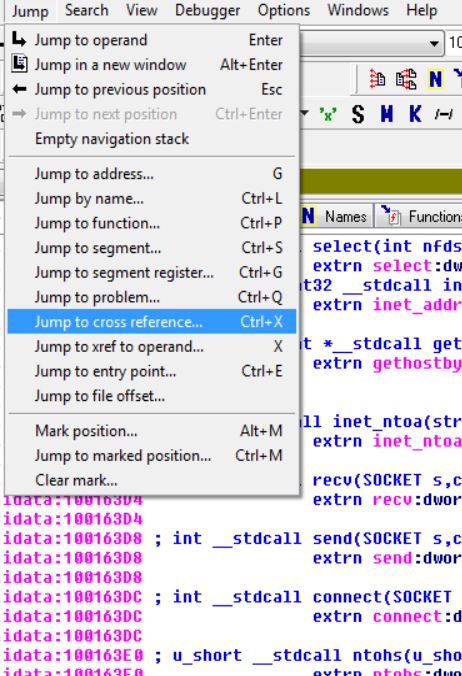The height and width of the screenshot is (676, 462).
Task: Click the red call graph toolbar icon
Action: (x=406, y=79)
